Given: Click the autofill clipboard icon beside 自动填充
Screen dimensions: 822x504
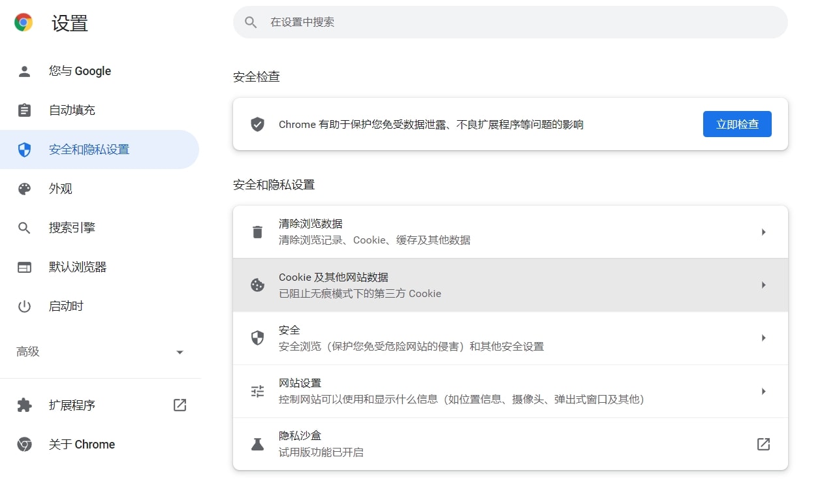Looking at the screenshot, I should (x=24, y=110).
